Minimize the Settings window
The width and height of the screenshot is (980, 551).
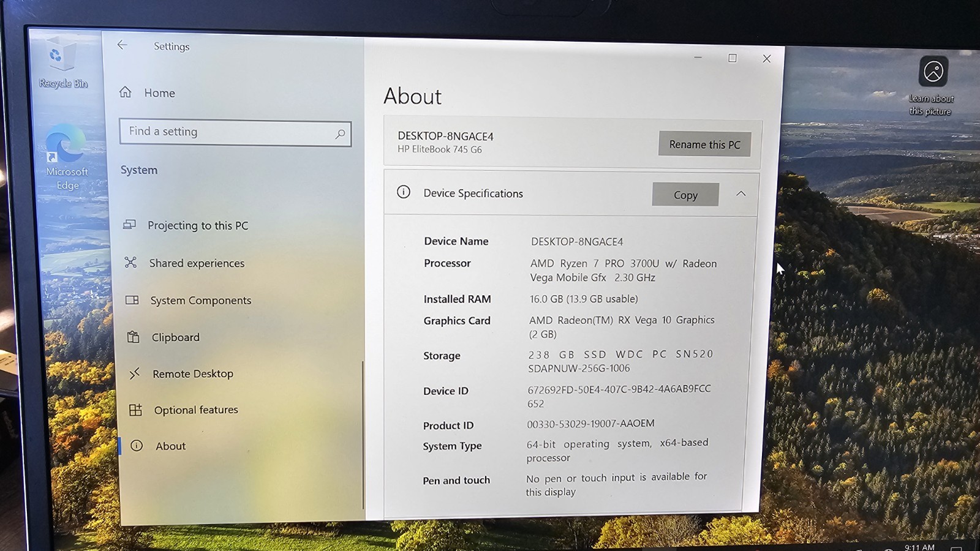click(698, 58)
